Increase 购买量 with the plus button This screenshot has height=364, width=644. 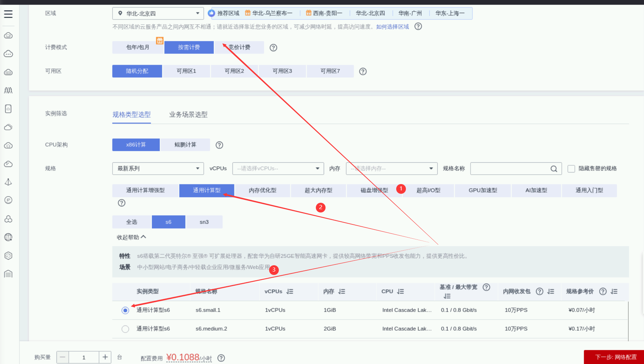point(105,357)
